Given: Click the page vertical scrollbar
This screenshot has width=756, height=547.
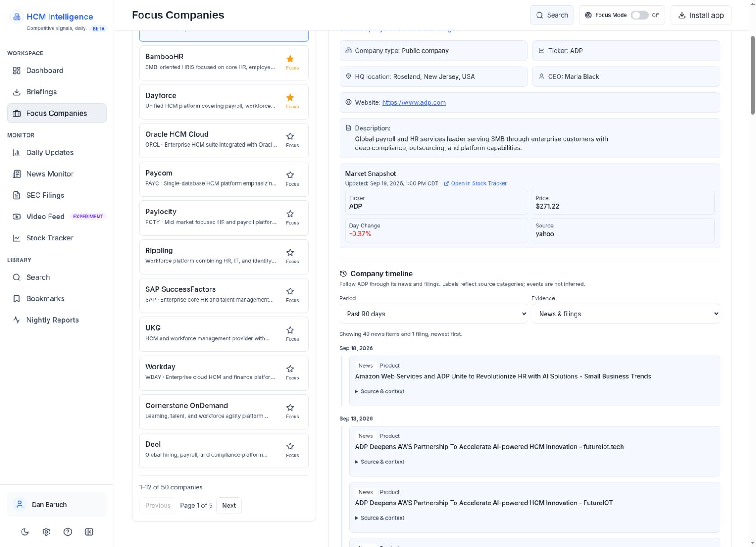Looking at the screenshot, I should pos(752,75).
